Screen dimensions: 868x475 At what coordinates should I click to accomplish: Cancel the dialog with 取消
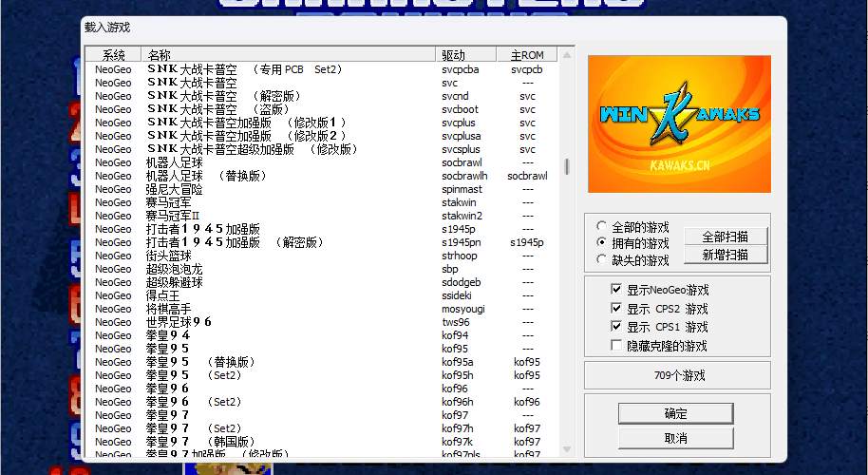pos(675,438)
